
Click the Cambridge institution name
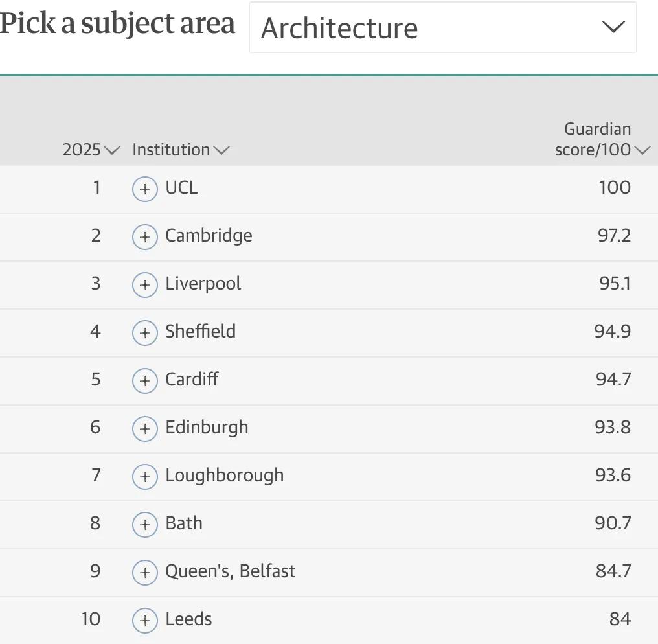pos(209,236)
